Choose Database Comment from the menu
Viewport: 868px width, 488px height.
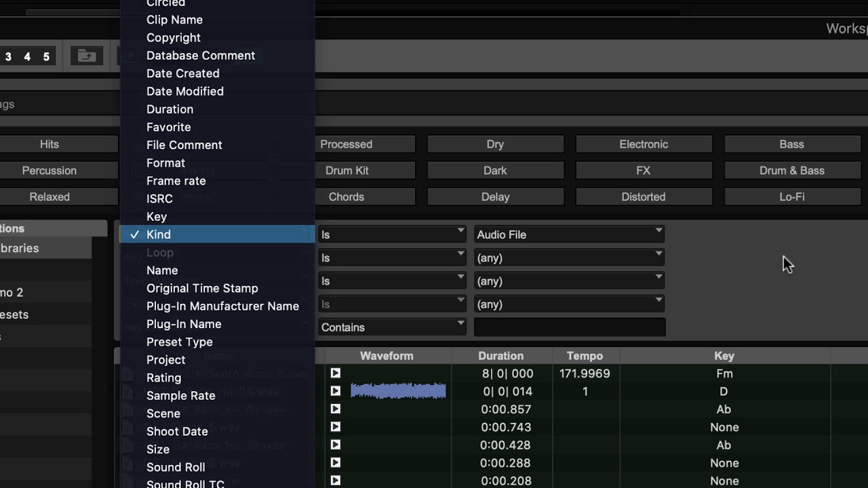pos(217,56)
